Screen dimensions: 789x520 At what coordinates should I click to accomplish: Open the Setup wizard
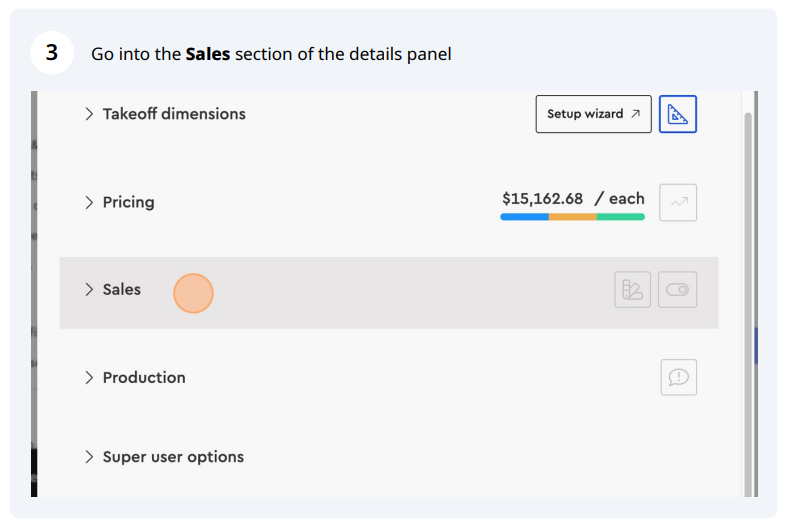(593, 114)
